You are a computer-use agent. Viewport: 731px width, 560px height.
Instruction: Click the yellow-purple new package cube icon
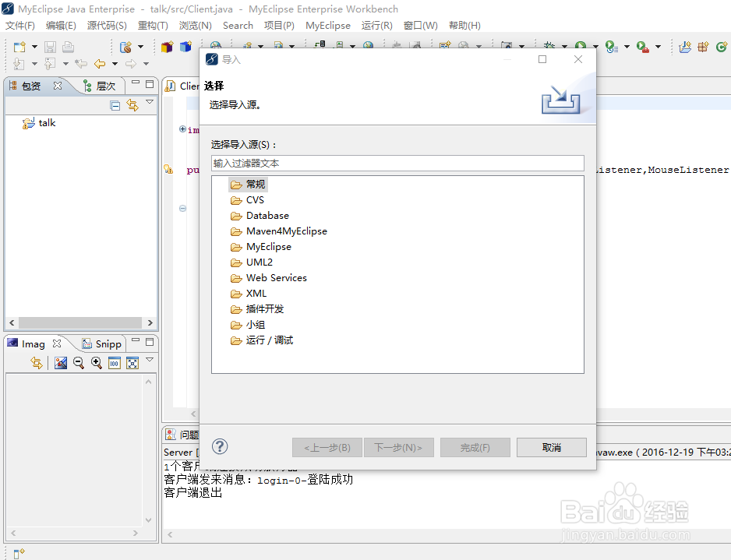coord(167,47)
